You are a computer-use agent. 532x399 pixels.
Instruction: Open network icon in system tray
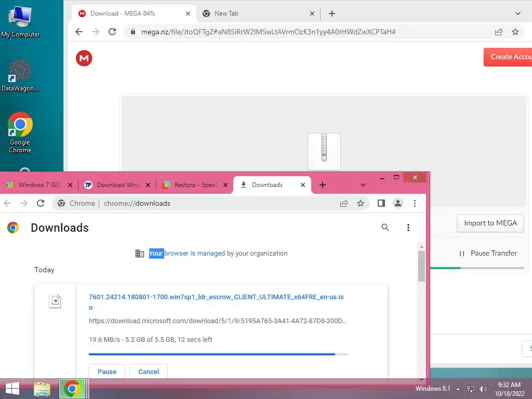tap(471, 389)
